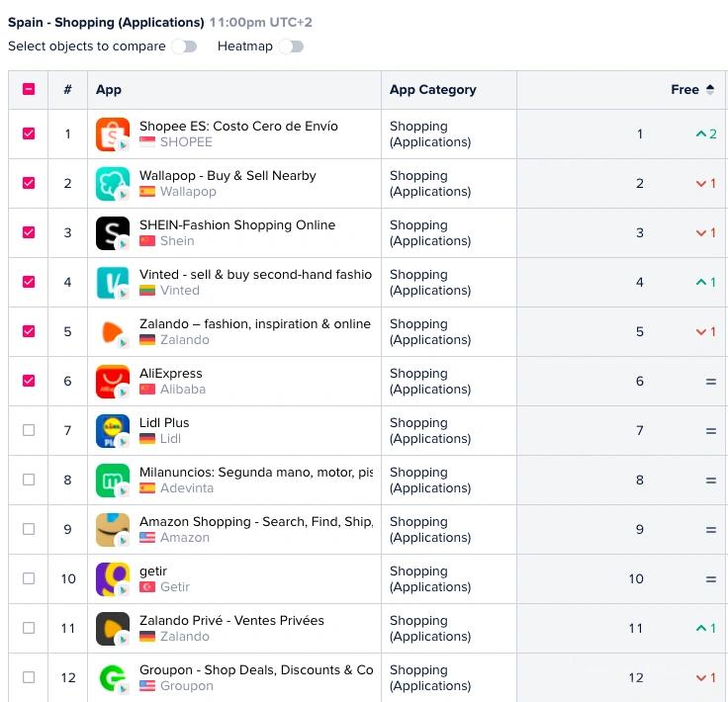728x702 pixels.
Task: Click the Vinted app icon
Action: pos(113,283)
